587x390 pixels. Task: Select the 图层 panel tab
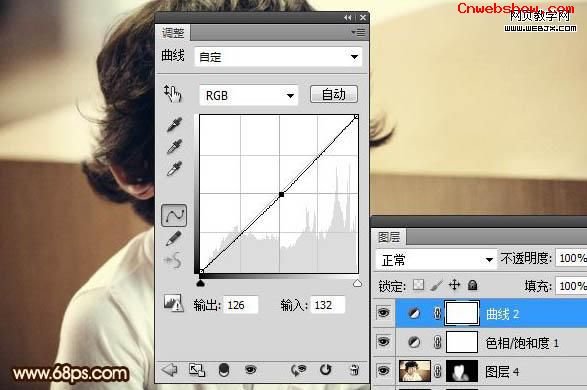point(389,237)
